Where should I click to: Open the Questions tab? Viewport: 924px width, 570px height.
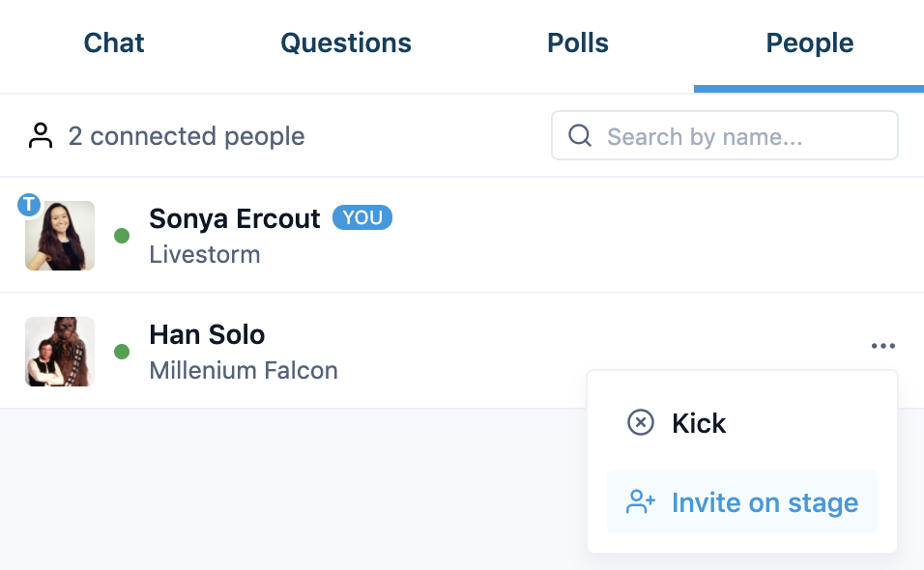[345, 43]
